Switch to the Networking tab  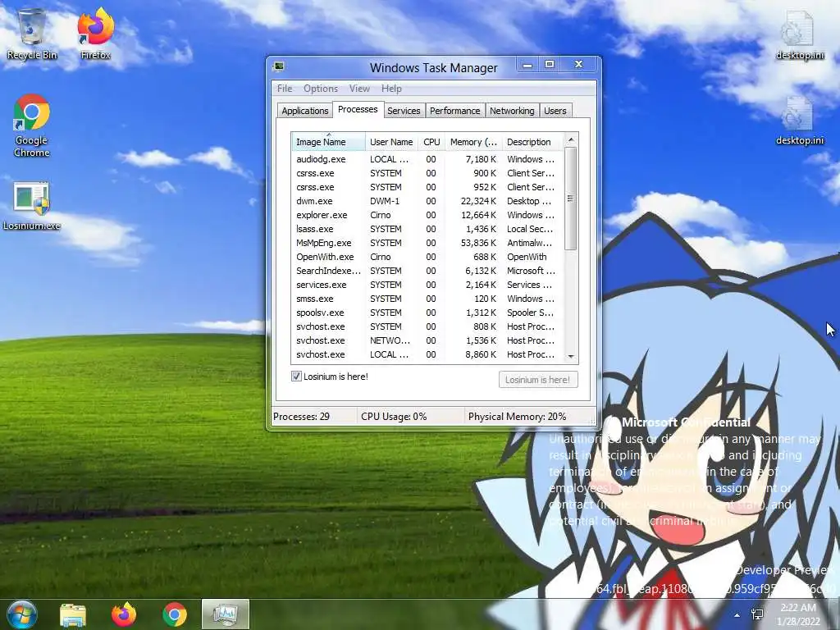(512, 111)
